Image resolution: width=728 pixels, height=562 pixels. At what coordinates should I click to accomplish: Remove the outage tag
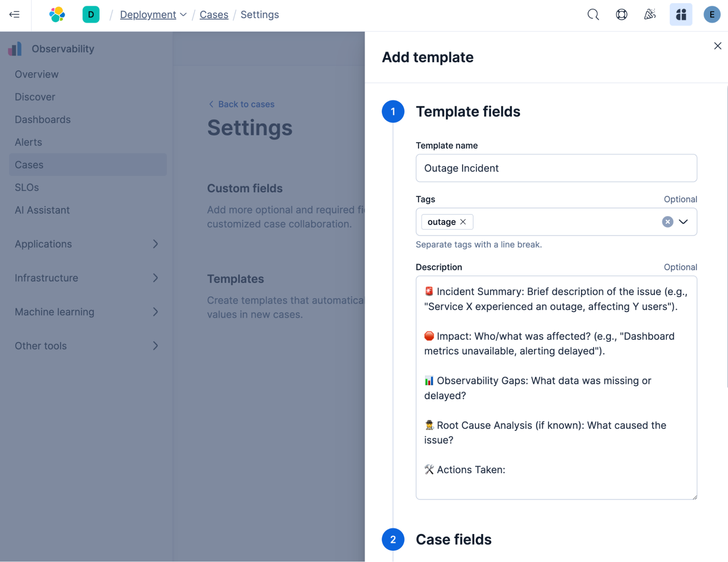[464, 222]
